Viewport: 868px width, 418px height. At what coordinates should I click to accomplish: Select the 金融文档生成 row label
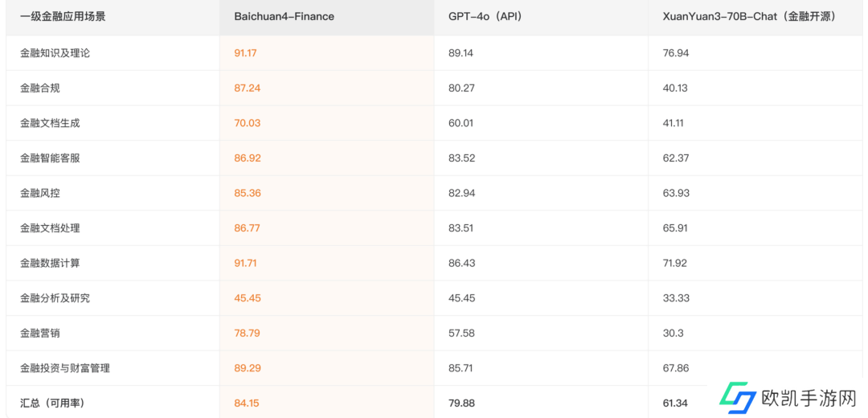pyautogui.click(x=50, y=123)
